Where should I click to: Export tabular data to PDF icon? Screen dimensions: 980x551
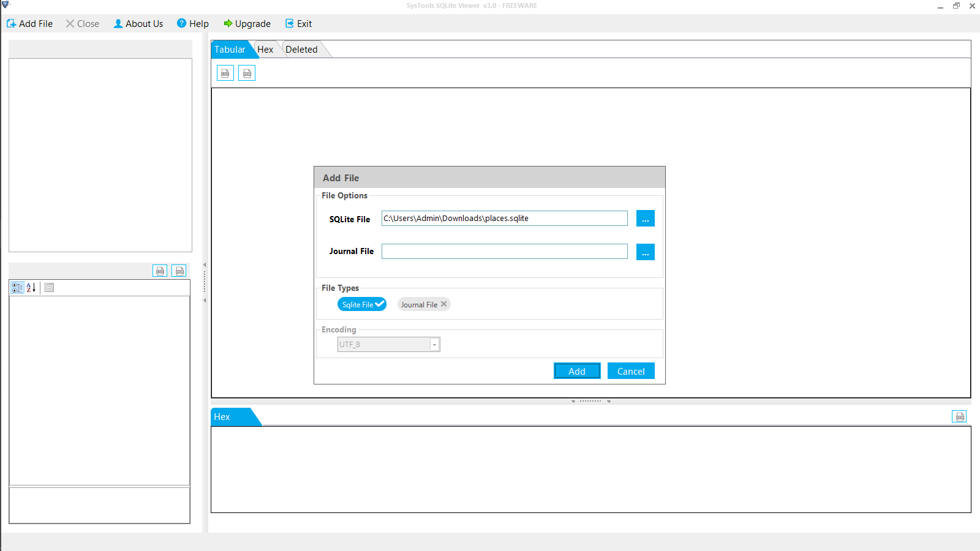247,73
